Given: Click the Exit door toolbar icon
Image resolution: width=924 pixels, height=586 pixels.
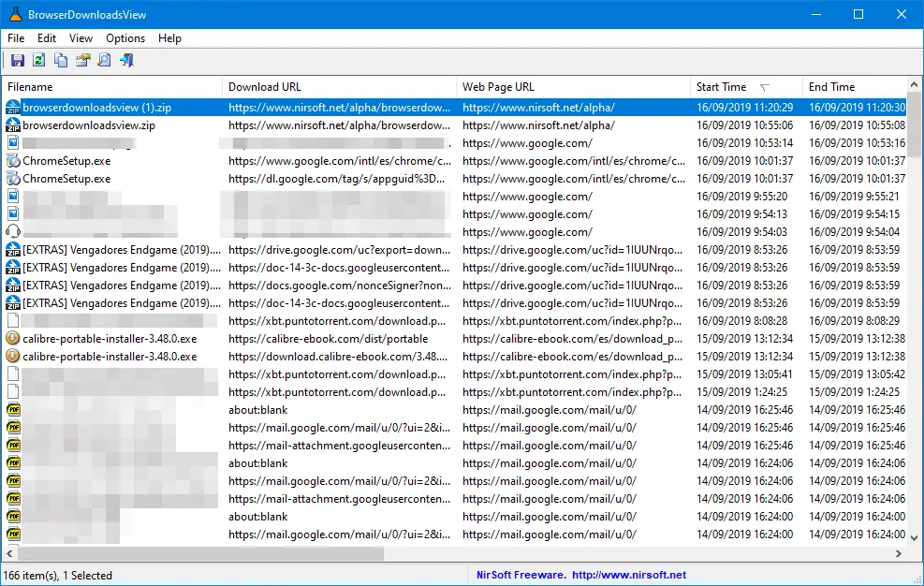Looking at the screenshot, I should [x=126, y=60].
